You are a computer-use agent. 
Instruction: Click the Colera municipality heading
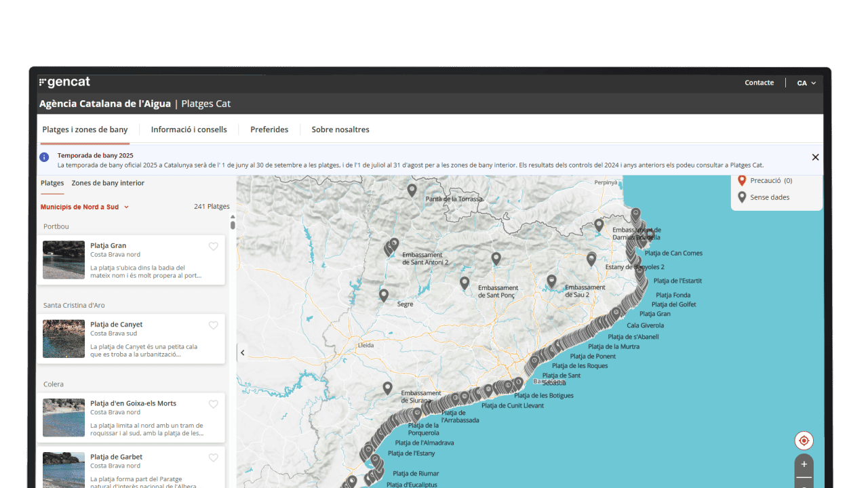click(x=54, y=384)
